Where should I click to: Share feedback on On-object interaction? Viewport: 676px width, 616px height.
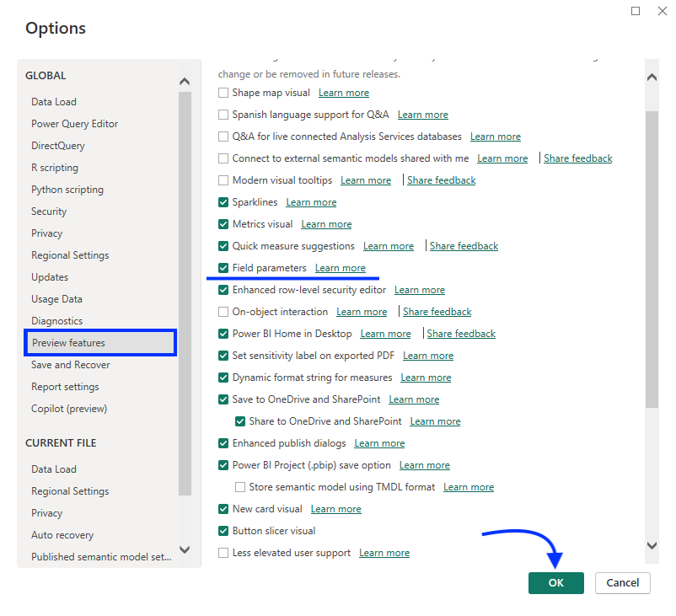[x=437, y=312]
